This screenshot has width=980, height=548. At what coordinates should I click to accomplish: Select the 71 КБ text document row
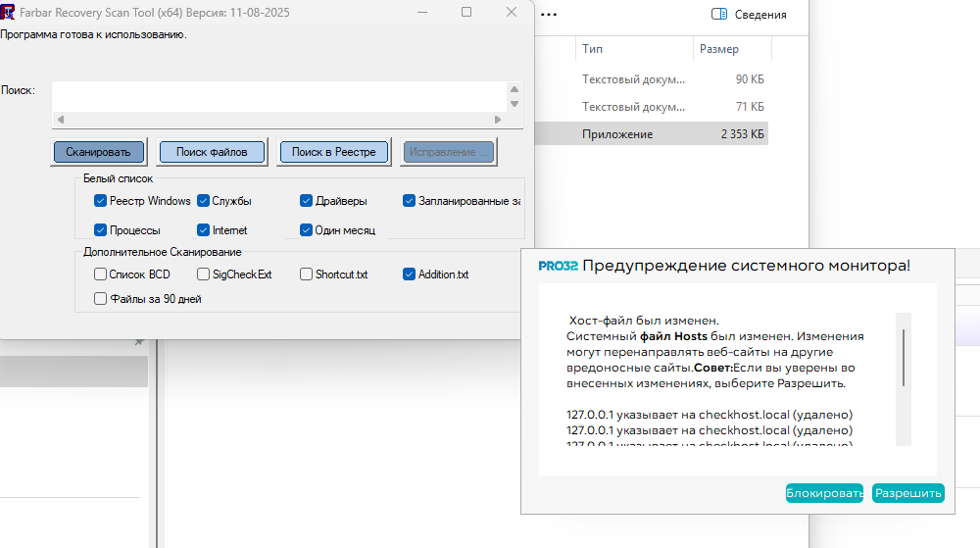tap(652, 107)
